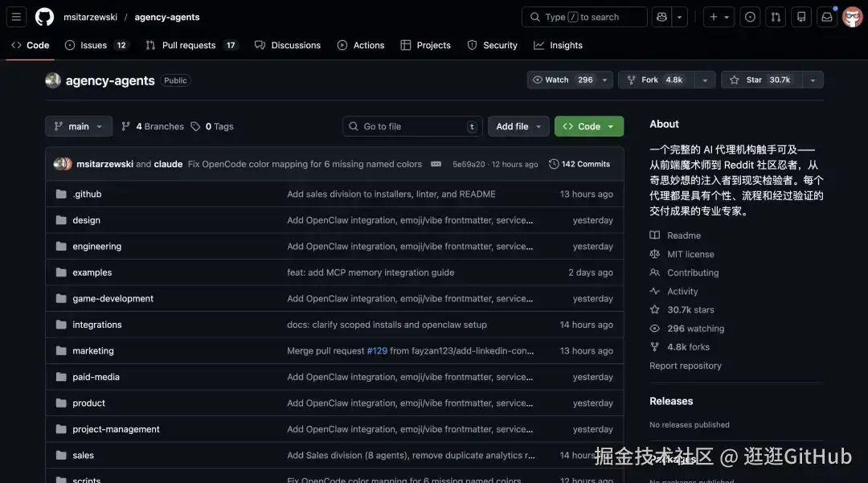Expand the Watch options arrow
Screen dimensions: 868x483
604,80
